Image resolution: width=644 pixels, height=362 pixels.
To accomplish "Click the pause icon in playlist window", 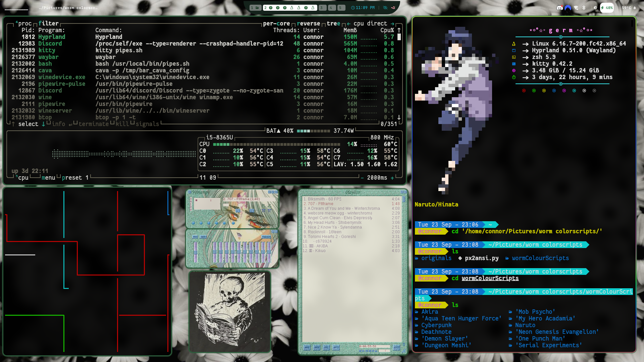I will [367, 351].
